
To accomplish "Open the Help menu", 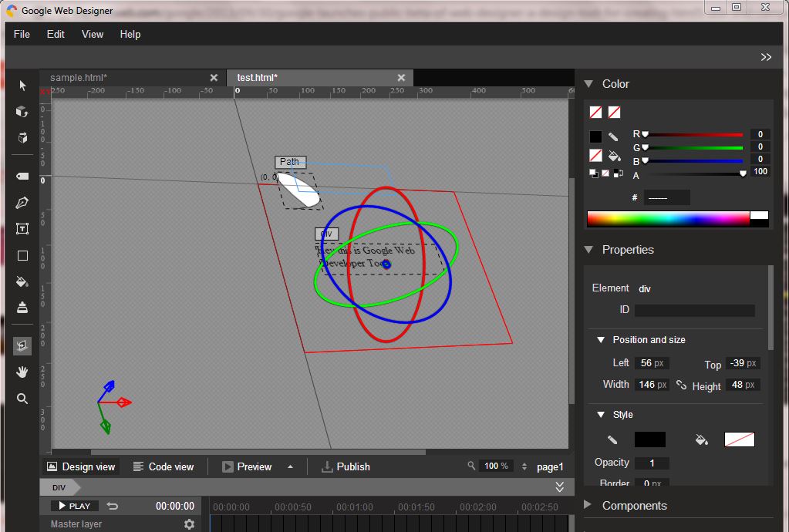I will pyautogui.click(x=130, y=34).
